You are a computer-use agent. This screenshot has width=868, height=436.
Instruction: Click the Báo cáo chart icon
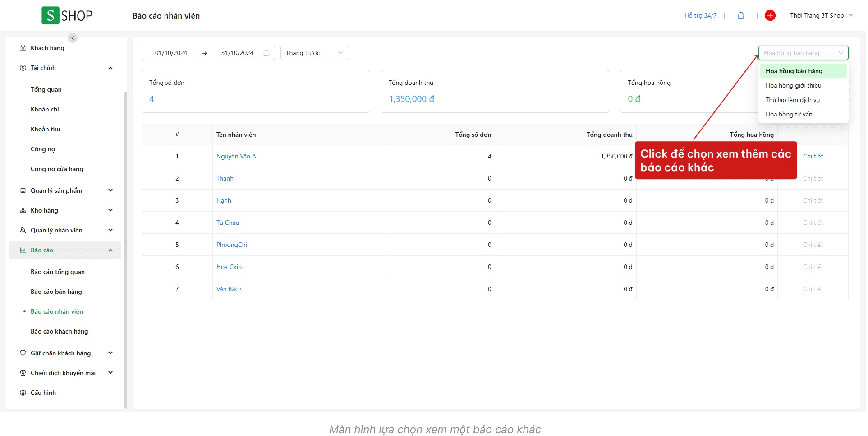click(23, 250)
